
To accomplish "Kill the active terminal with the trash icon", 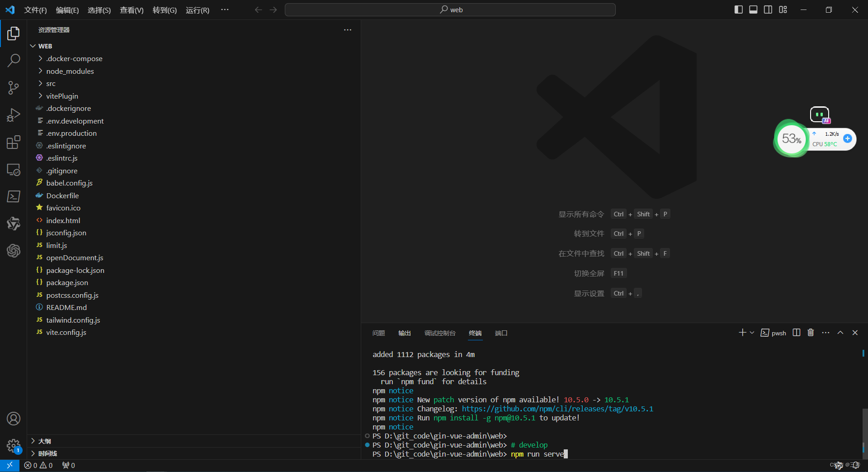I will tap(810, 333).
